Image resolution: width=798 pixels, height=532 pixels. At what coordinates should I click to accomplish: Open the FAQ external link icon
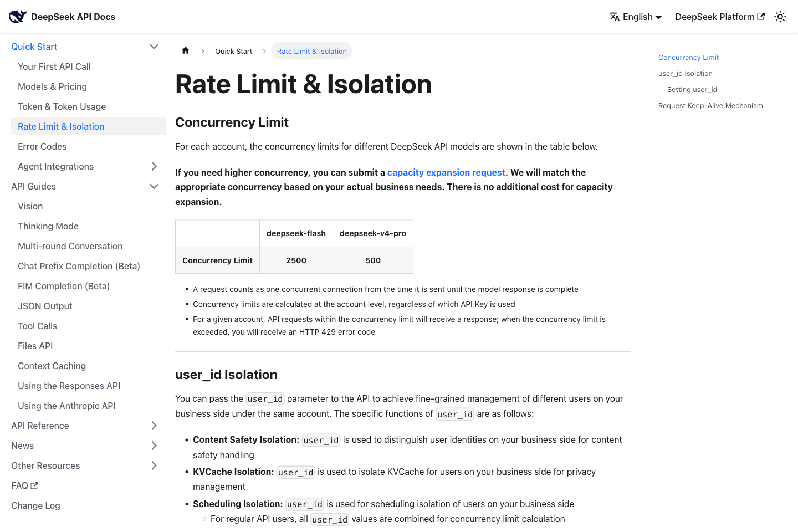click(x=34, y=485)
